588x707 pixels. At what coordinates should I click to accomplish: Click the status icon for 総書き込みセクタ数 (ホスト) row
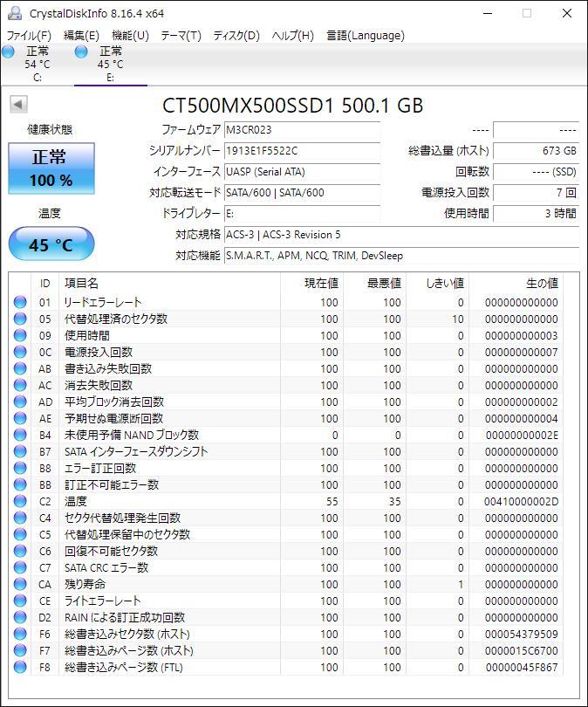pos(20,634)
